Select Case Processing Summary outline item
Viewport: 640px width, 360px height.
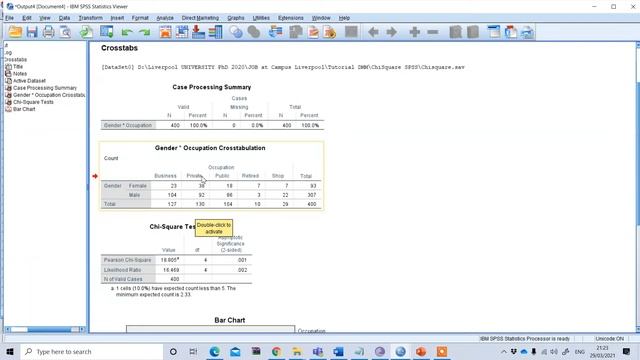[x=45, y=88]
